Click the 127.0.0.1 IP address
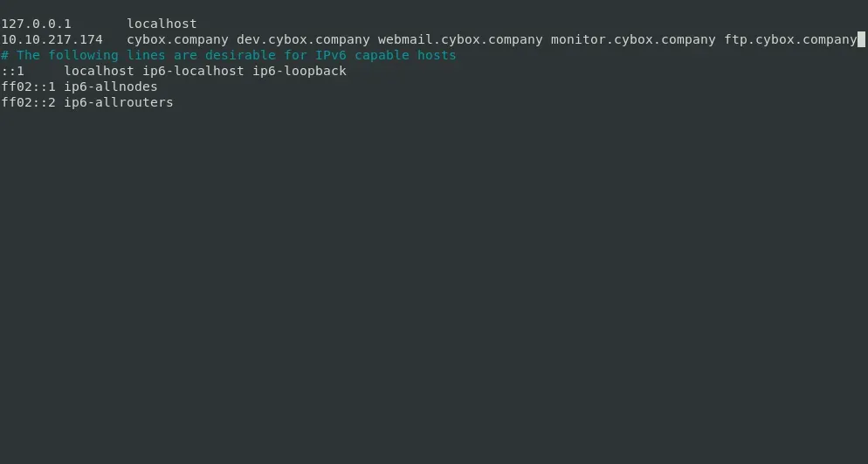 pos(36,24)
